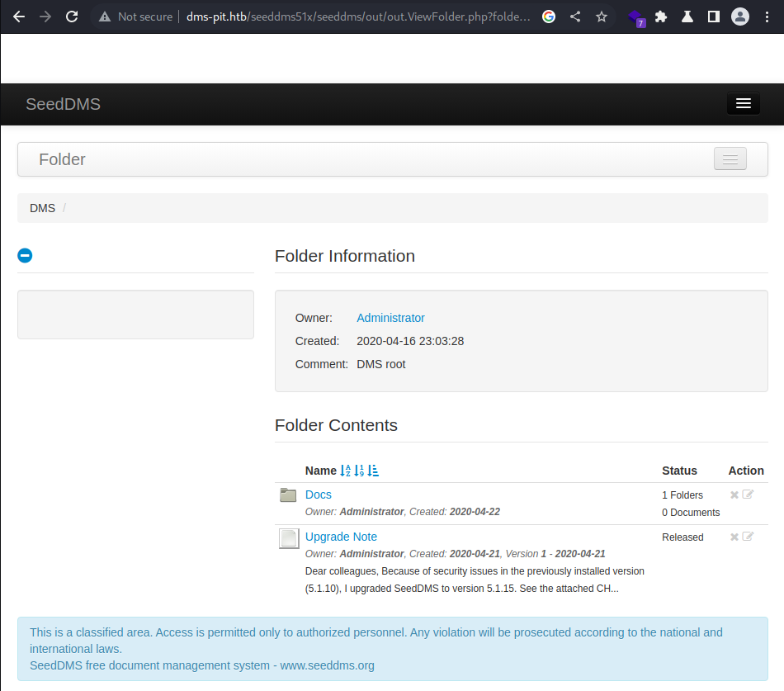
Task: Reload the current page
Action: coord(72,17)
